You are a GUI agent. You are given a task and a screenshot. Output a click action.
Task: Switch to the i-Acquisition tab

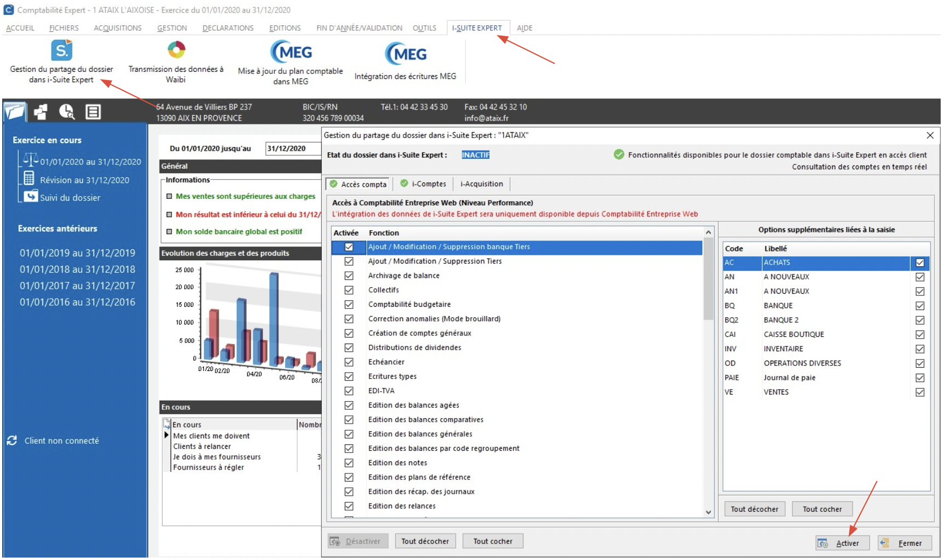[481, 184]
